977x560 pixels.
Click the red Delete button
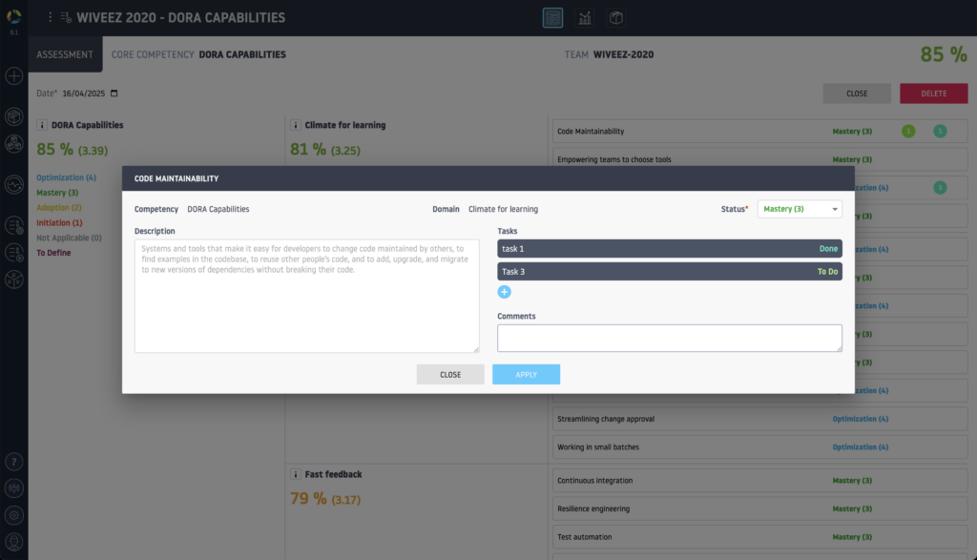[933, 93]
